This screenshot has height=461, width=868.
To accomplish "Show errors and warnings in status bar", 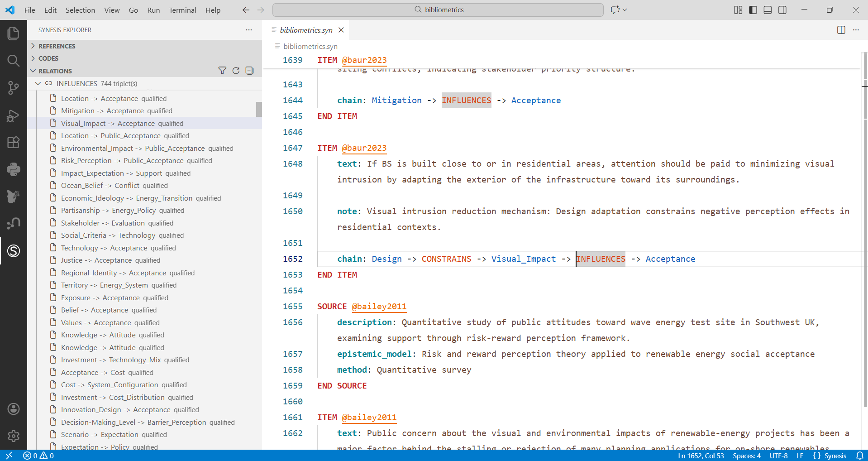I will tap(38, 456).
